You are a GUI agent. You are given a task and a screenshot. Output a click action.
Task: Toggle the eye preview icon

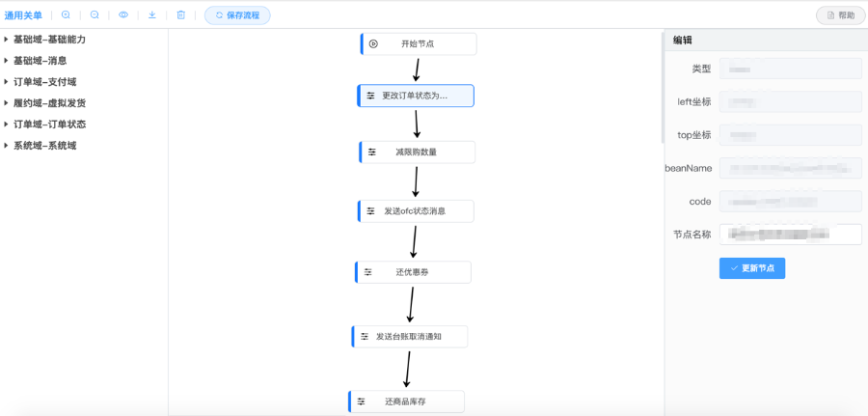click(x=123, y=15)
